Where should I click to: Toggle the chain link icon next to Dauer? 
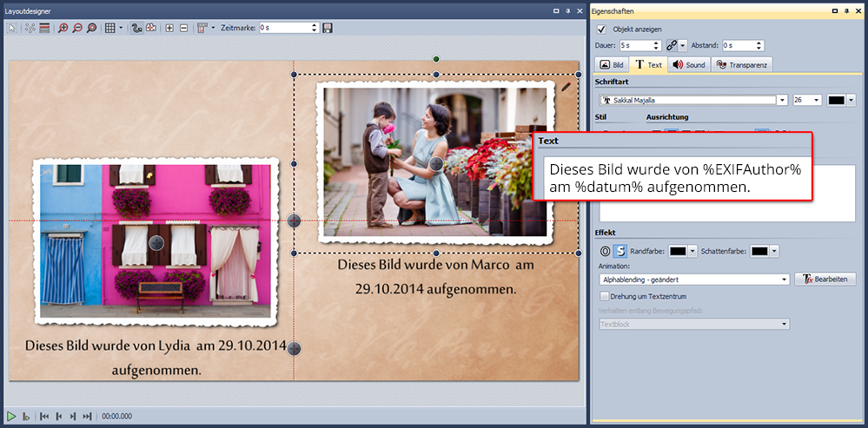coord(672,45)
